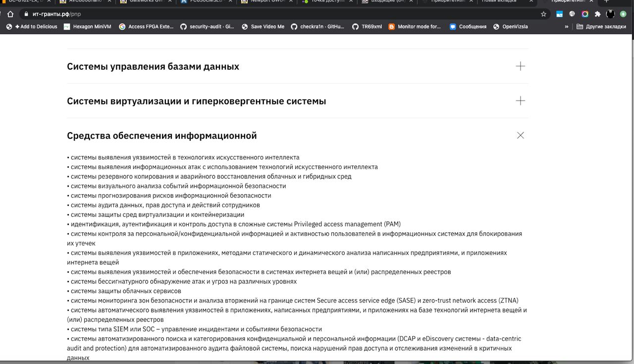Click the DCAP и eDiscovery системы line

294,348
